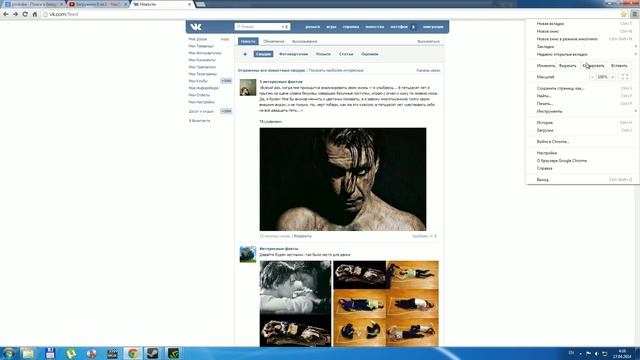This screenshot has width=640, height=360.
Task: Click the taskbar clock and date
Action: (622, 353)
